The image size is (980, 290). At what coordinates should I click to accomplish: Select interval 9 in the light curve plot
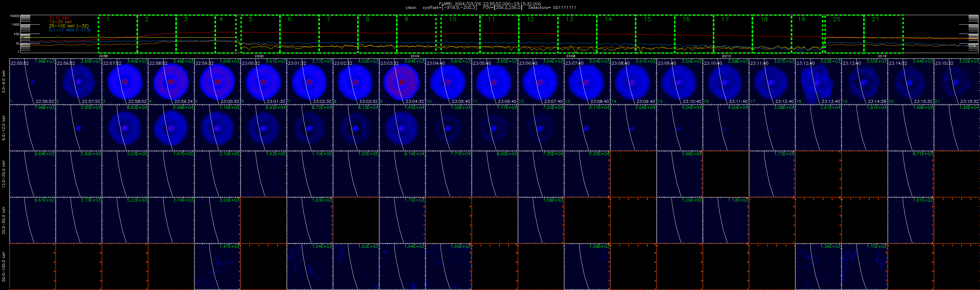(417, 34)
